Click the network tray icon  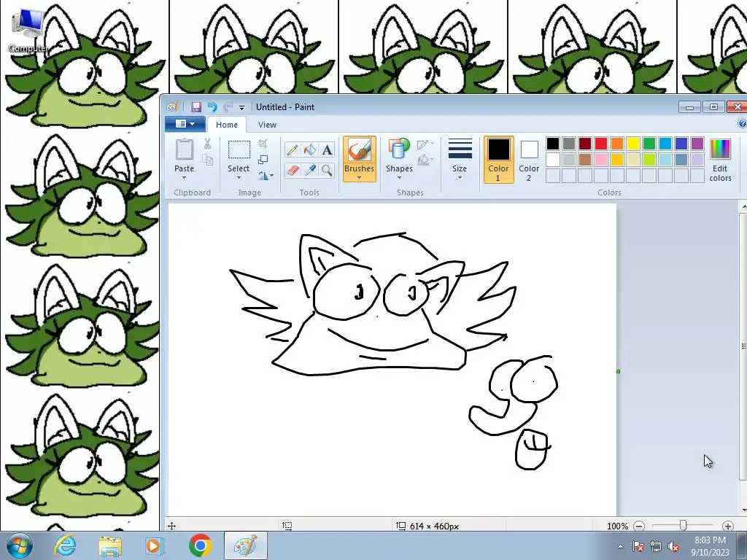[x=656, y=547]
